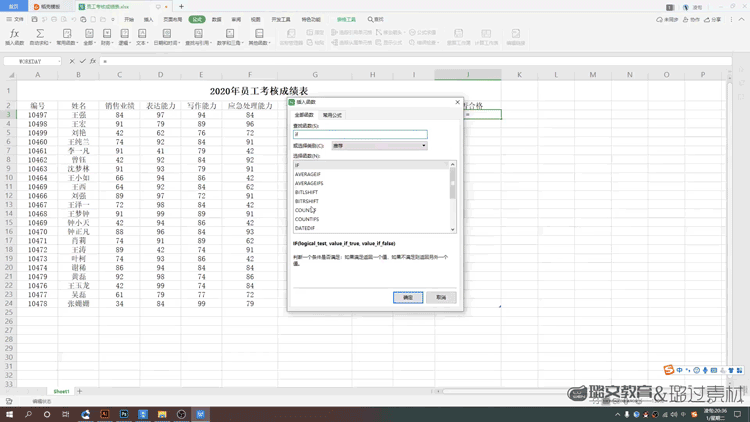The height and width of the screenshot is (422, 750).
Task: Confirm the dialog with 确定 button
Action: pos(408,297)
